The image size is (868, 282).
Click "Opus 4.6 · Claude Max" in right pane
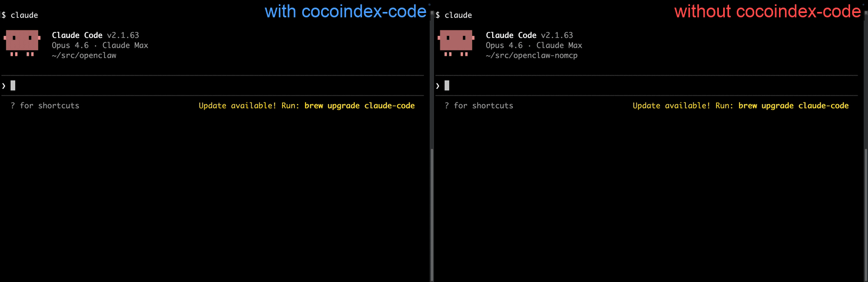pos(534,46)
